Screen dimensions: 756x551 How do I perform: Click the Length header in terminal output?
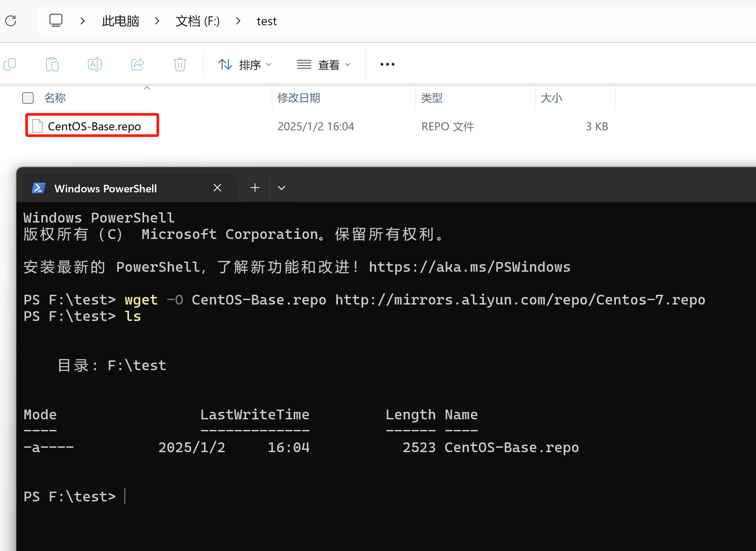411,415
